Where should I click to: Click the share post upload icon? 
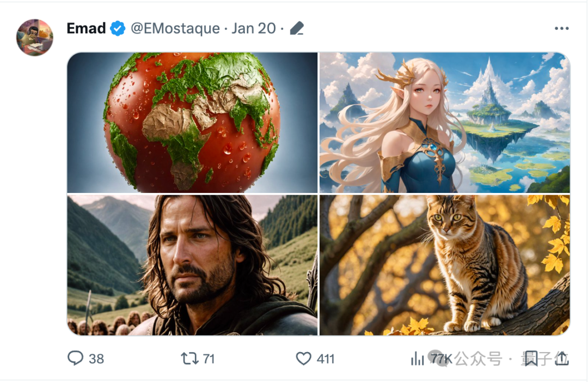tap(561, 358)
